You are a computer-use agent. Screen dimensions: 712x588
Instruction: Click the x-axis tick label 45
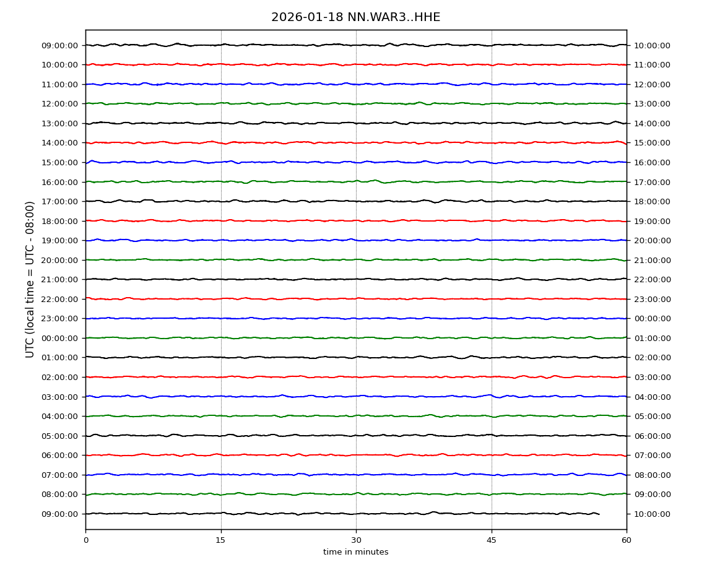click(x=491, y=540)
